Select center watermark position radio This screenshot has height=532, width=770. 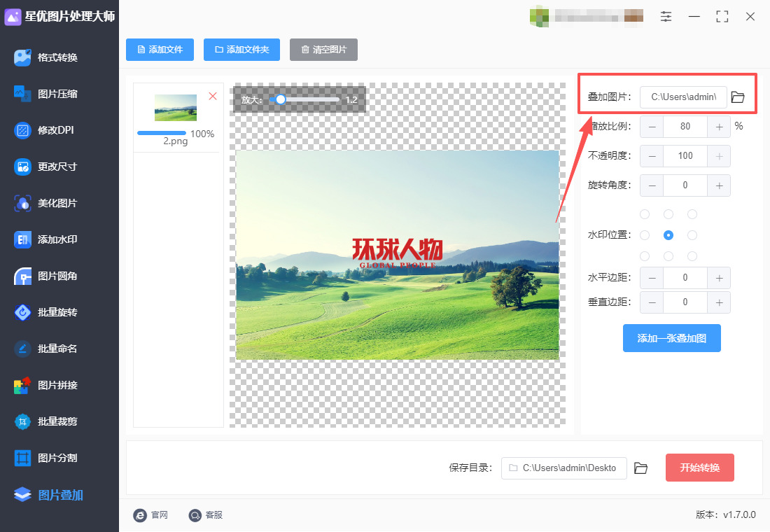[x=668, y=235]
